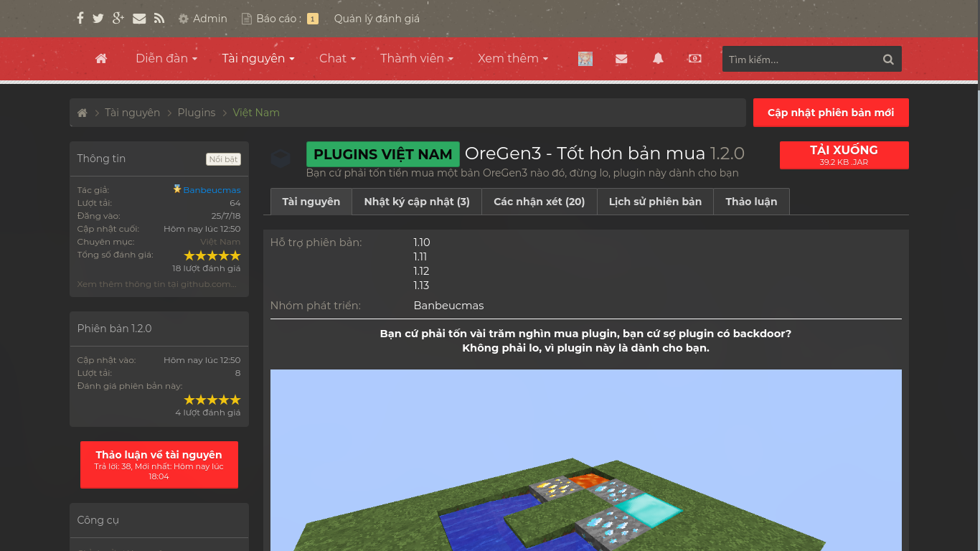Open the RSS feed icon
The width and height of the screenshot is (980, 551).
(159, 19)
